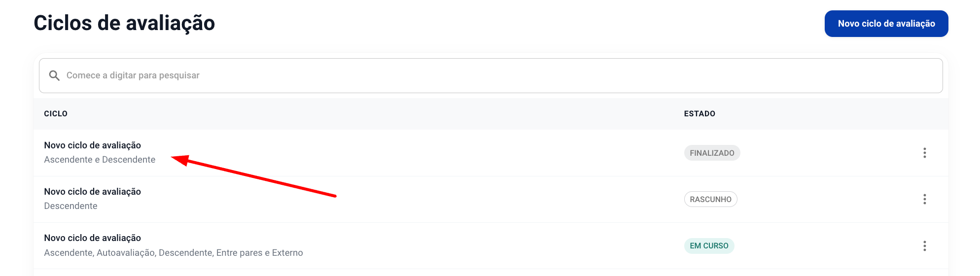Open the cycle titled above Ascendente e Descendente

coord(93,145)
